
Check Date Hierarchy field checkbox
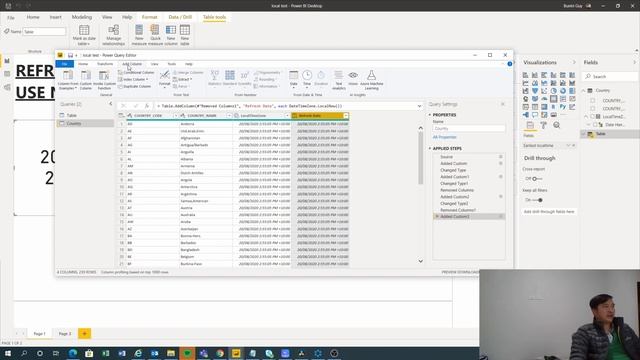pyautogui.click(x=595, y=125)
